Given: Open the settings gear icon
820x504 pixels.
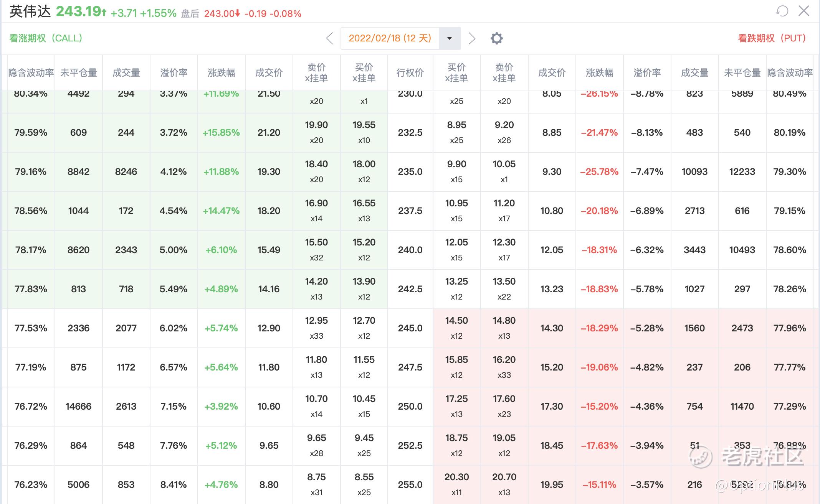Looking at the screenshot, I should click(x=496, y=38).
